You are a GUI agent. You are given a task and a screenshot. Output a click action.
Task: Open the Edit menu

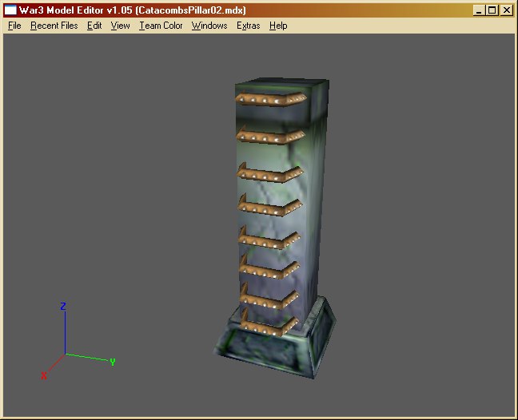pos(94,26)
